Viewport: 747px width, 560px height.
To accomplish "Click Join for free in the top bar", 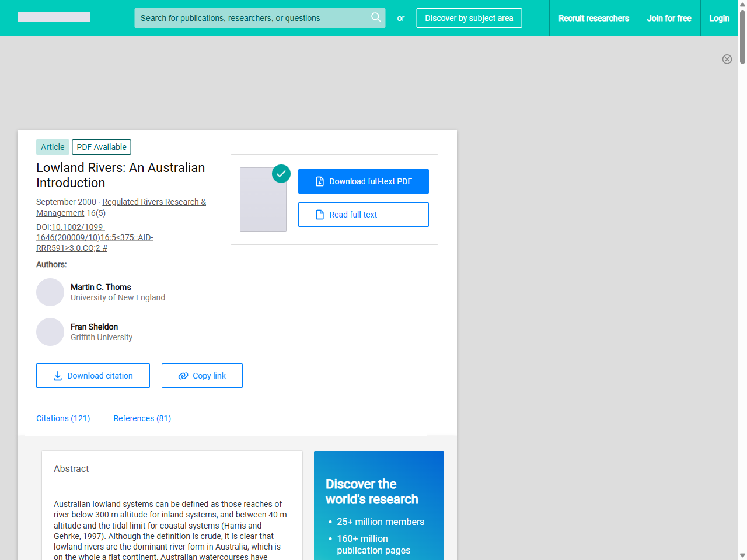I will (669, 18).
